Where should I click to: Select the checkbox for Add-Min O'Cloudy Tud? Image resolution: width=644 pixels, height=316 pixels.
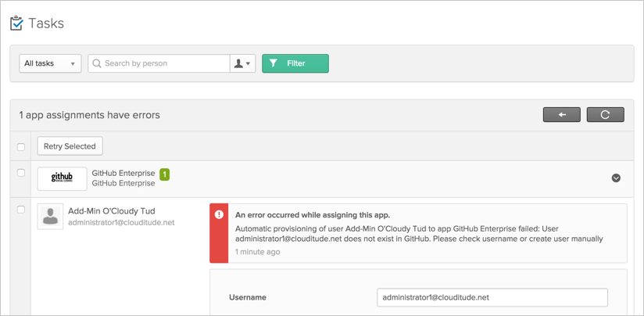(21, 210)
